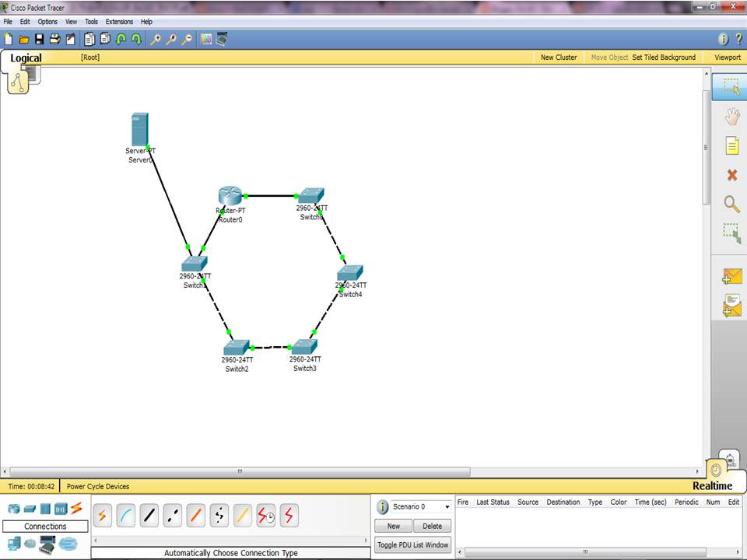Open the Switches device category
The image size is (747, 560).
[30, 509]
